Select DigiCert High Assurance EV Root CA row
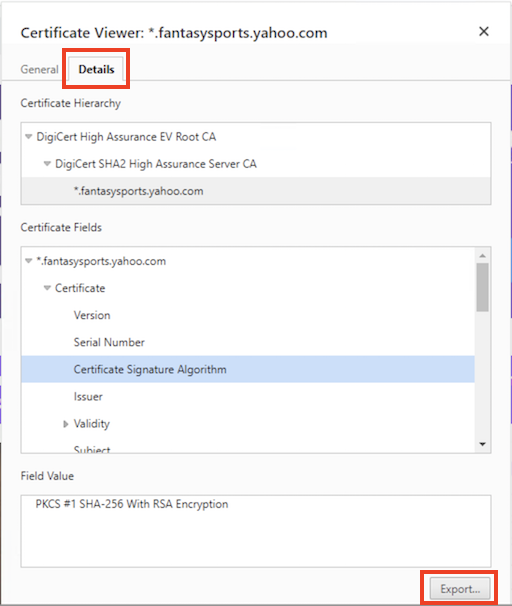The height and width of the screenshot is (606, 512). coord(256,137)
